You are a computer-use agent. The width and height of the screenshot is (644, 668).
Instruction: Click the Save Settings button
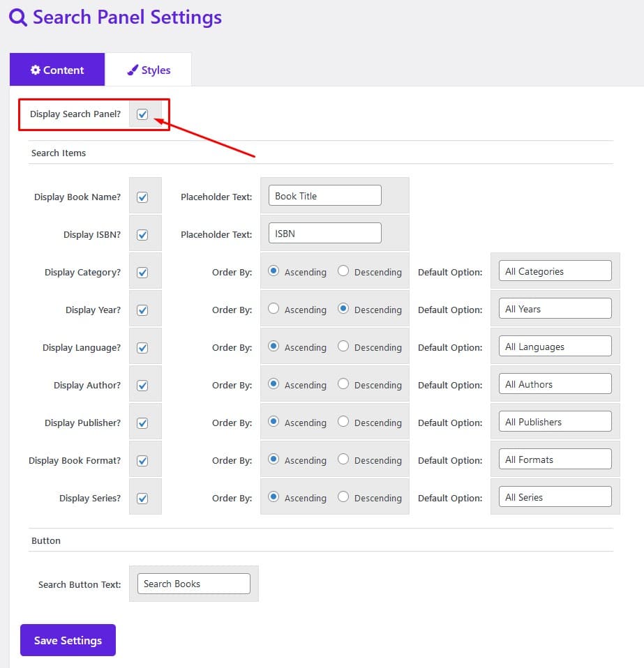[x=68, y=640]
